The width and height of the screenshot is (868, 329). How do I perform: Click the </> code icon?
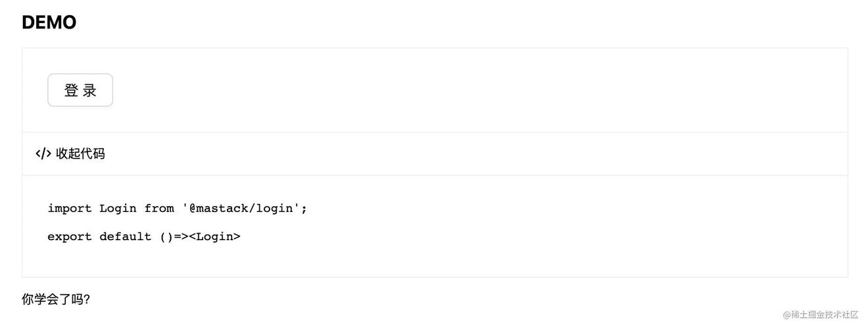coord(43,154)
